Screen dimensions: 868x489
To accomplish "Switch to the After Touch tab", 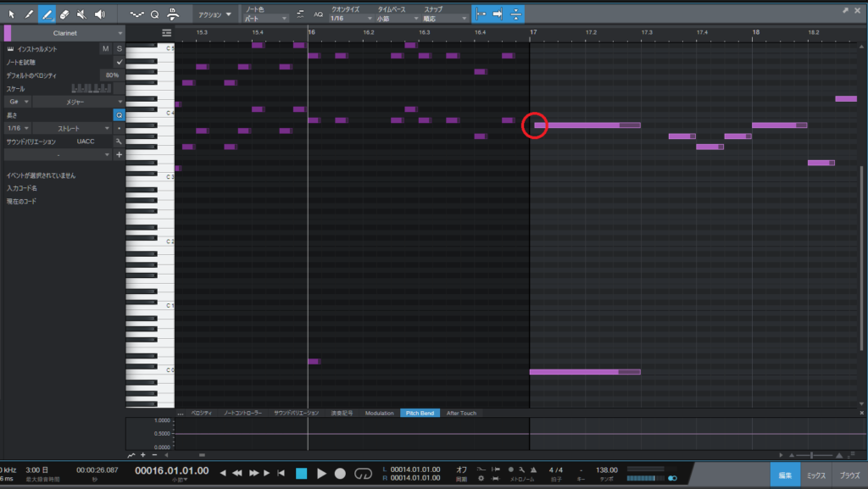I will [461, 413].
